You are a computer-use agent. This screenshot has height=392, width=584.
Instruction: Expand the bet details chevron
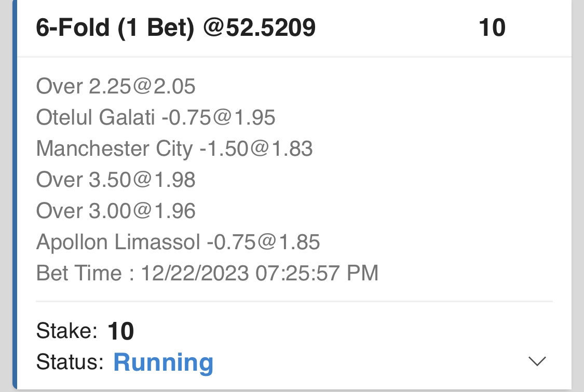tap(537, 361)
